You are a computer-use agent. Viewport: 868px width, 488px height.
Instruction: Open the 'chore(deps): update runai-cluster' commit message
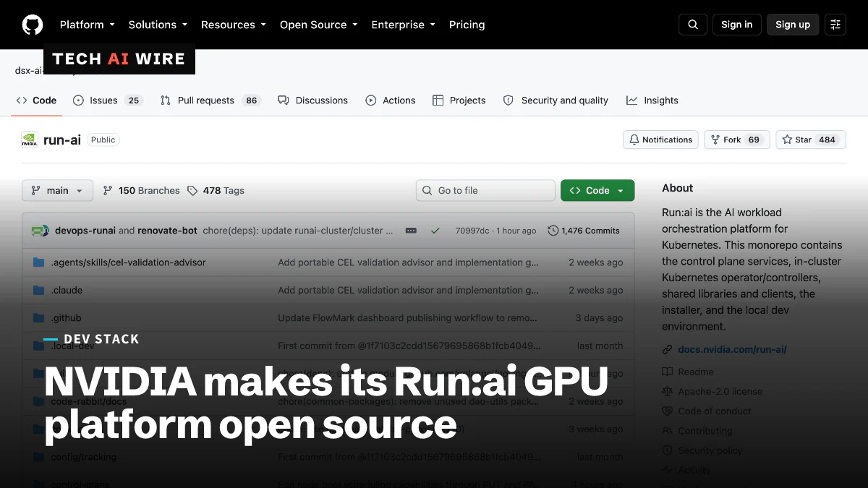[x=298, y=231]
